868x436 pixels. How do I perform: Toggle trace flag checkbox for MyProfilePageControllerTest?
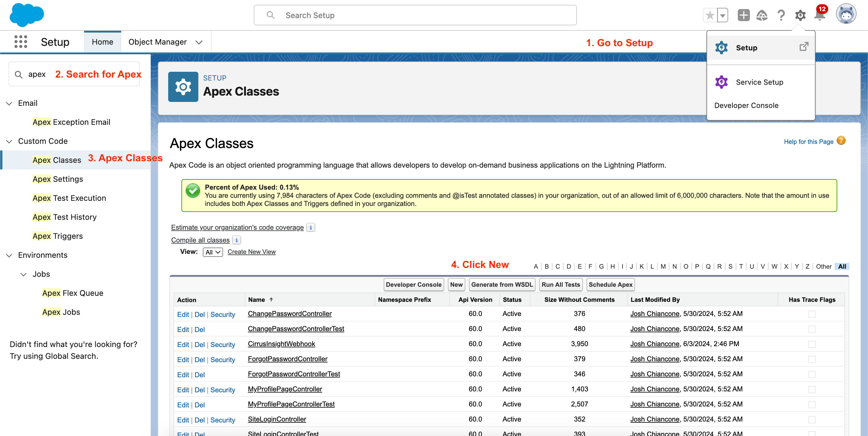point(812,405)
